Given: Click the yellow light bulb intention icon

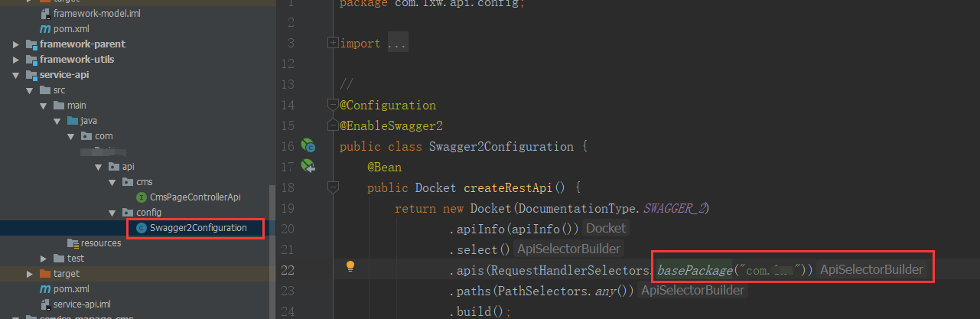Looking at the screenshot, I should [350, 266].
